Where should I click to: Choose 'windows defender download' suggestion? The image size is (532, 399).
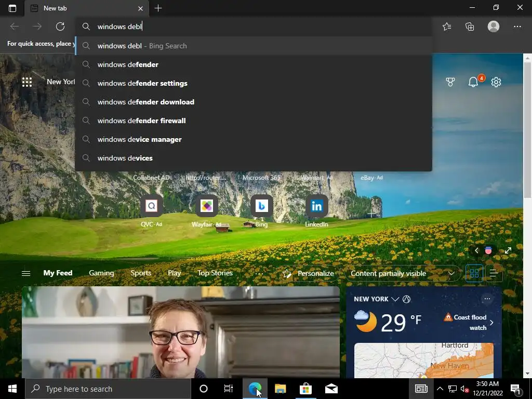tap(254, 102)
